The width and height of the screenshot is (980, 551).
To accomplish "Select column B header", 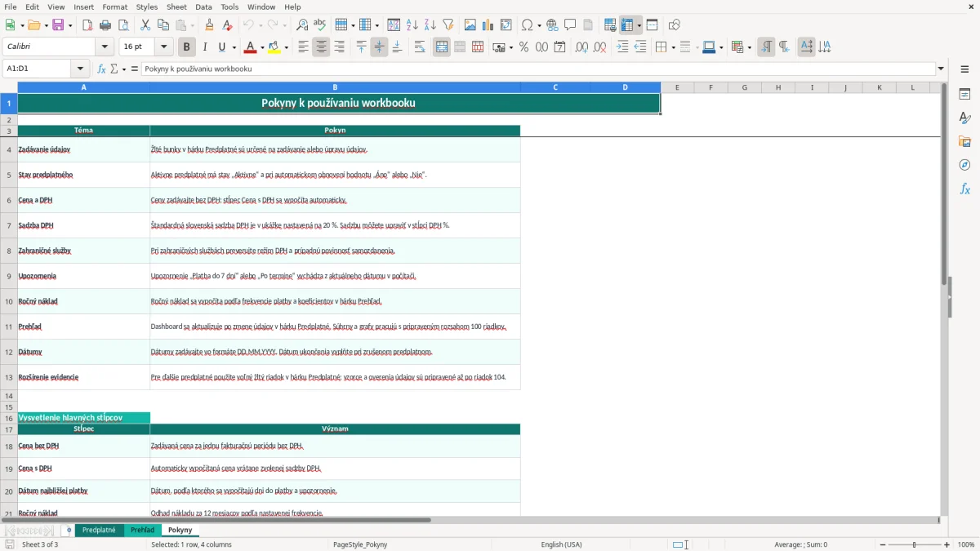I will point(335,87).
